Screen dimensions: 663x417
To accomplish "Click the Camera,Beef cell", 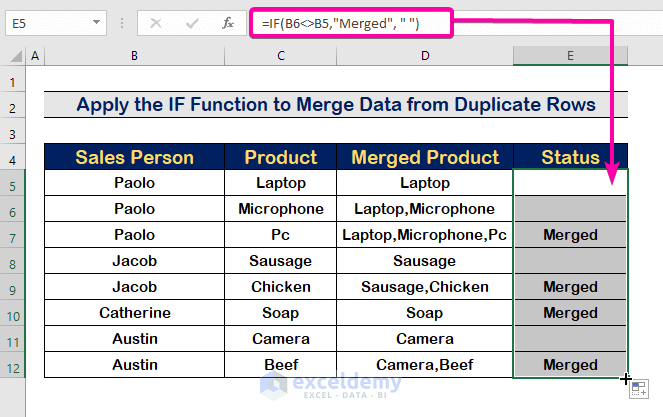I will pos(425,365).
